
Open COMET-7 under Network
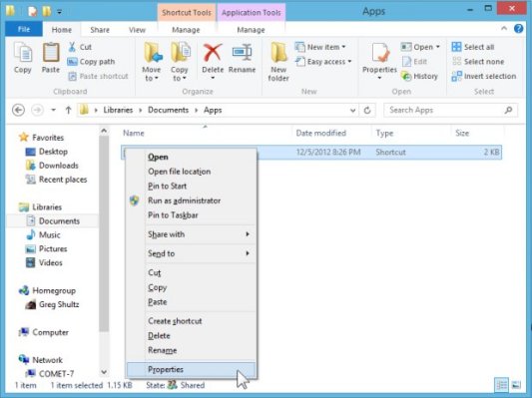tap(50, 374)
